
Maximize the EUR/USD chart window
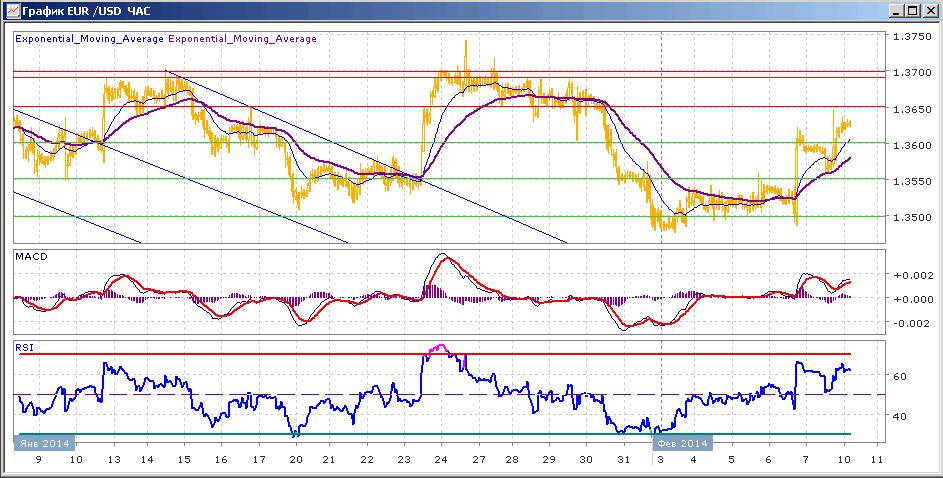(x=912, y=10)
